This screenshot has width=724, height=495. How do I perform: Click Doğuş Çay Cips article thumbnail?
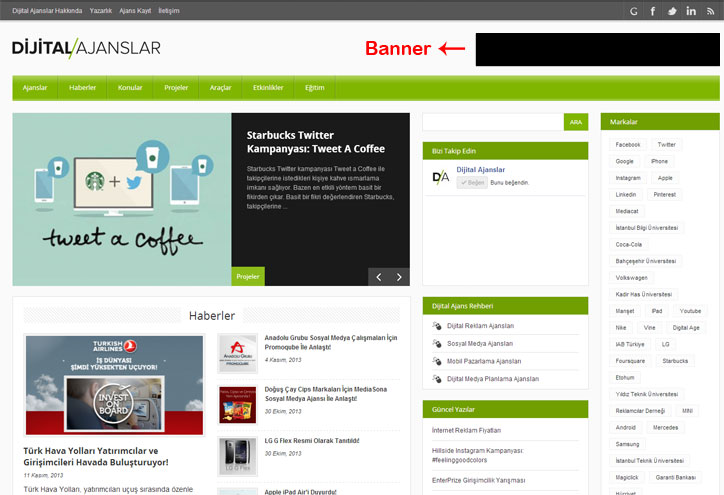[237, 405]
